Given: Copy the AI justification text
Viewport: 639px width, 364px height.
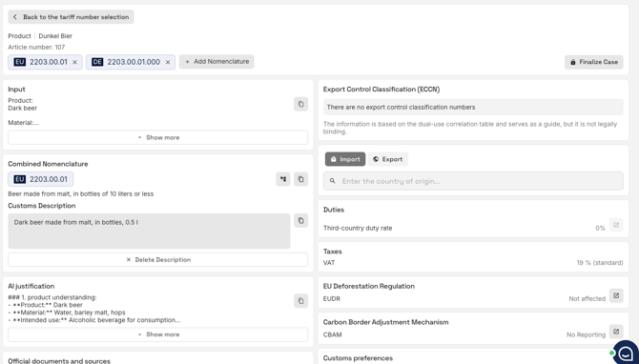Looking at the screenshot, I should (300, 301).
